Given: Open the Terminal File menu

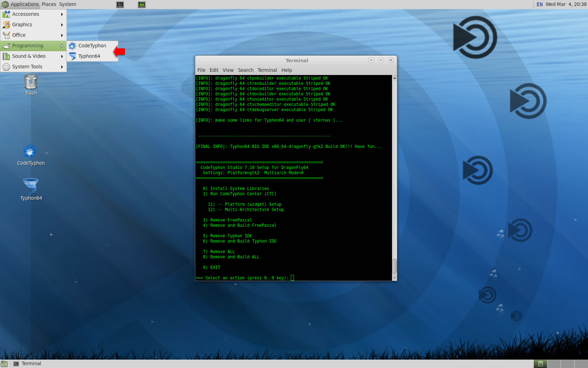Looking at the screenshot, I should tap(201, 70).
